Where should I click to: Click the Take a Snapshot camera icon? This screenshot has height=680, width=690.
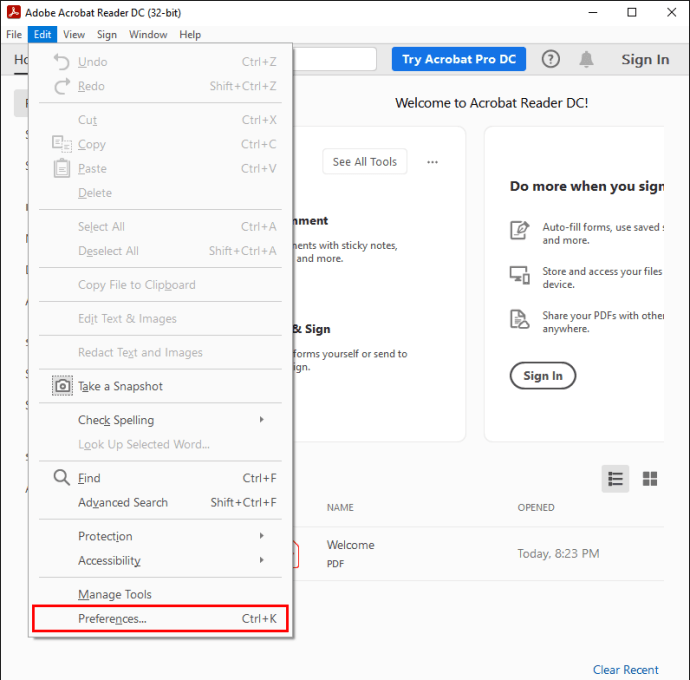coord(62,386)
